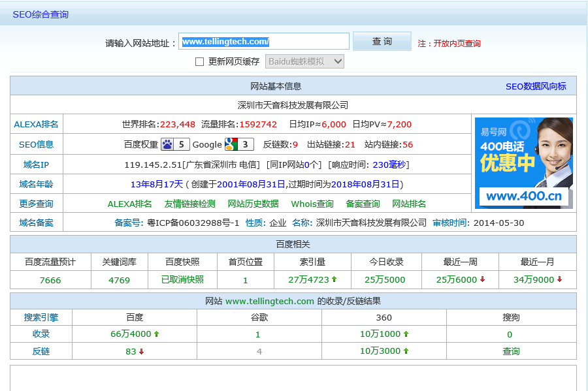Open the SEO数据风向标 link
The height and width of the screenshot is (391, 588).
[536, 86]
